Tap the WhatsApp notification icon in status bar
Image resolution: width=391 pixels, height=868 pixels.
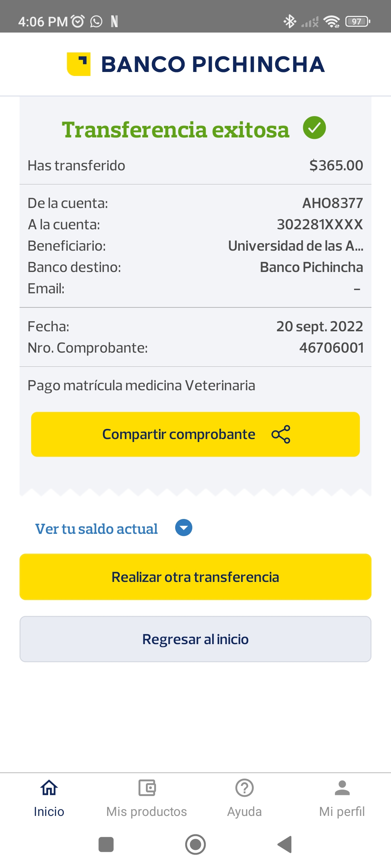pyautogui.click(x=96, y=22)
